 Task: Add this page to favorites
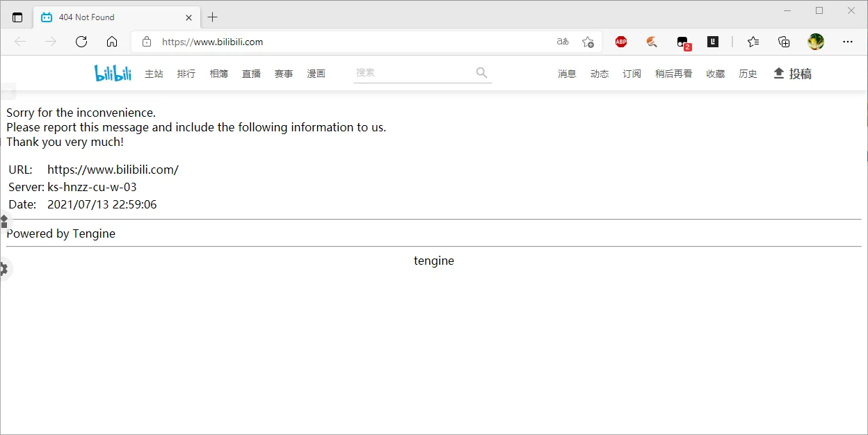point(588,42)
